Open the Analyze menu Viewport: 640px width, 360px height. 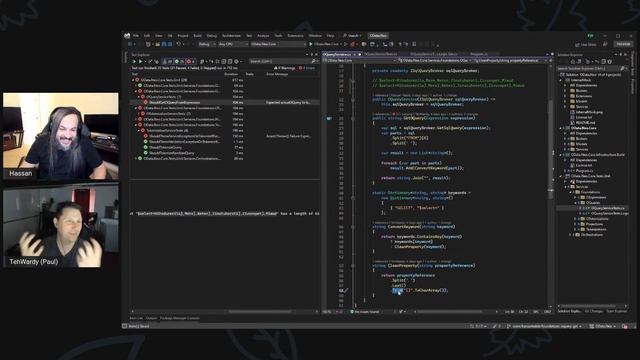pos(263,36)
